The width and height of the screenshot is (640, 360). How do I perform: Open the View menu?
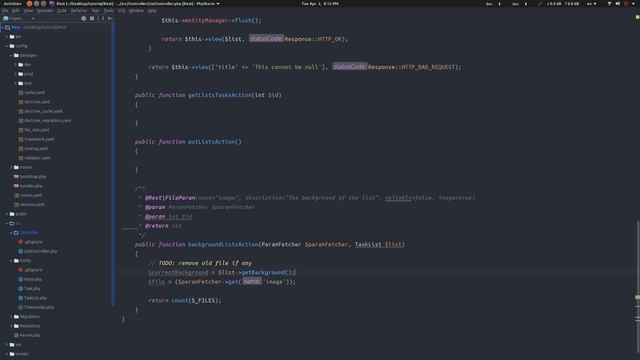(28, 11)
